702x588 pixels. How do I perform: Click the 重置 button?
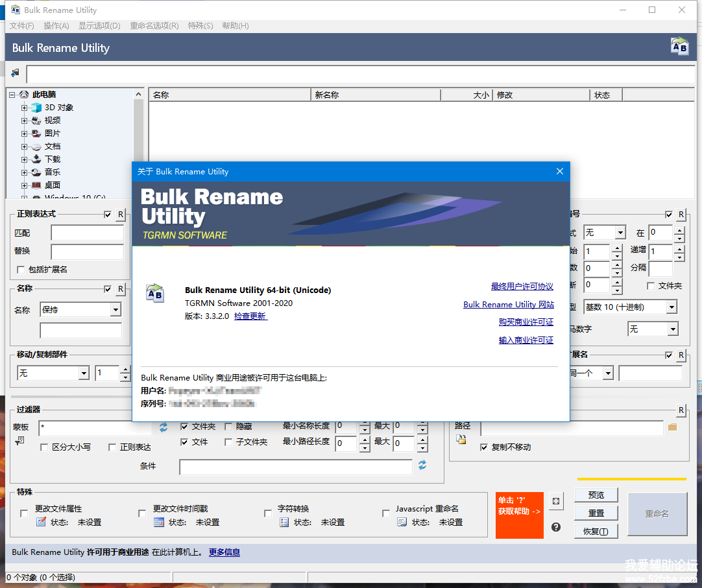pyautogui.click(x=596, y=513)
